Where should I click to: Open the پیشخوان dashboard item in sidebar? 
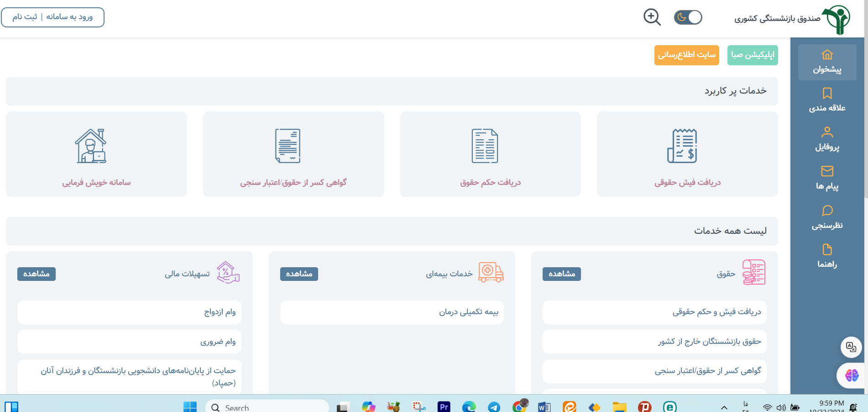point(827,62)
